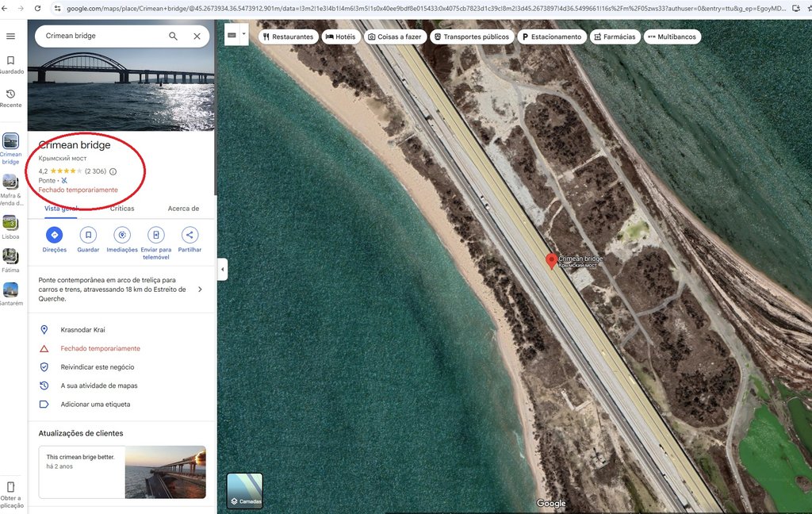Click the magnifier search icon
Viewport: 812px width, 514px height.
[173, 36]
